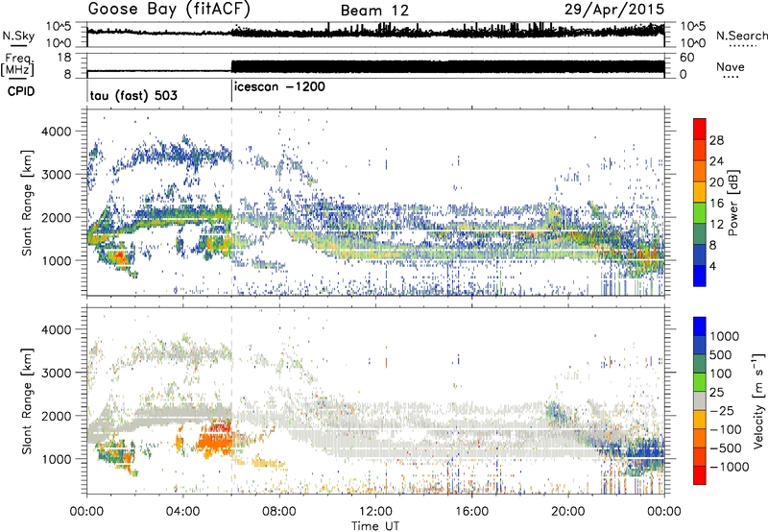The image size is (768, 532).
Task: Click the '60' tick on the Nave axis
Action: coord(687,58)
